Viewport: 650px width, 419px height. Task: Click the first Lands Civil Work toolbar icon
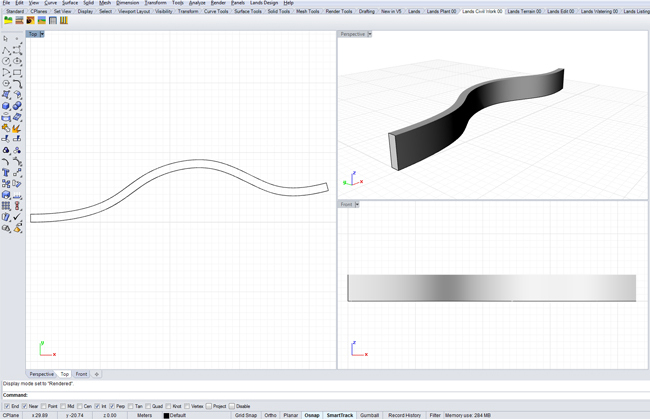(x=8, y=20)
